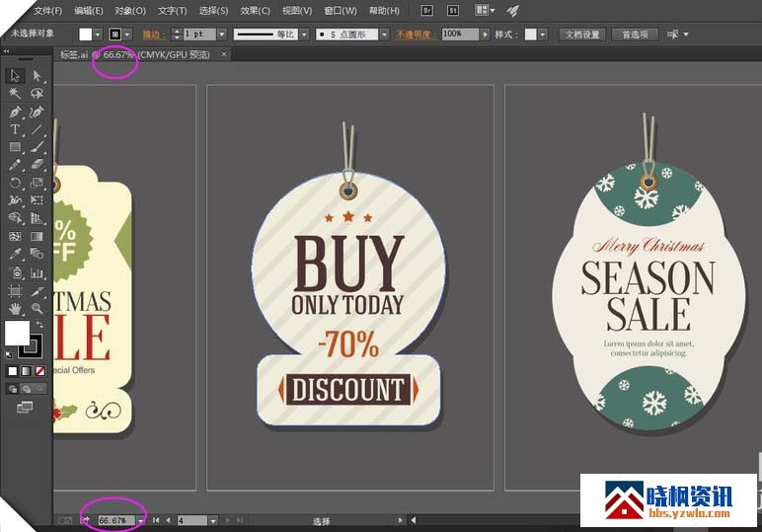Select the Magic Wand tool
762x532 pixels.
tap(15, 94)
